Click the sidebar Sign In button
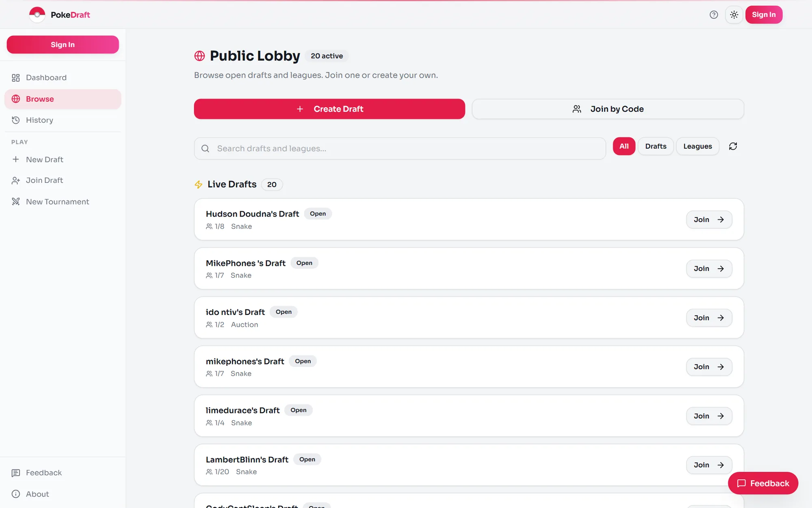The height and width of the screenshot is (508, 812). (x=63, y=45)
